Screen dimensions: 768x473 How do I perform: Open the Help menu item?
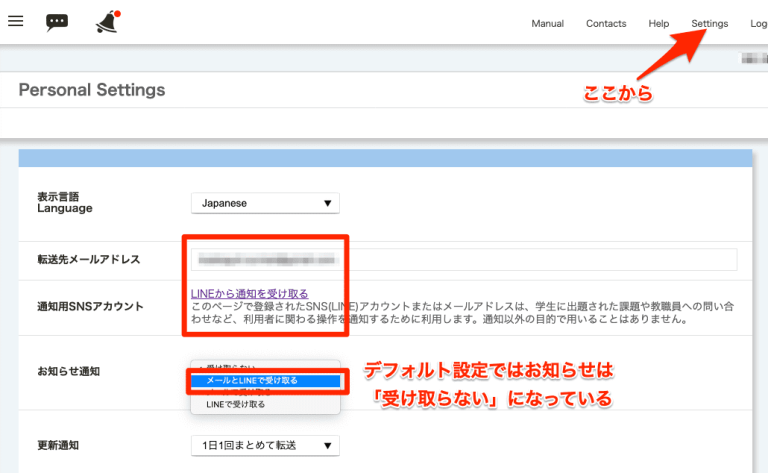[x=658, y=23]
